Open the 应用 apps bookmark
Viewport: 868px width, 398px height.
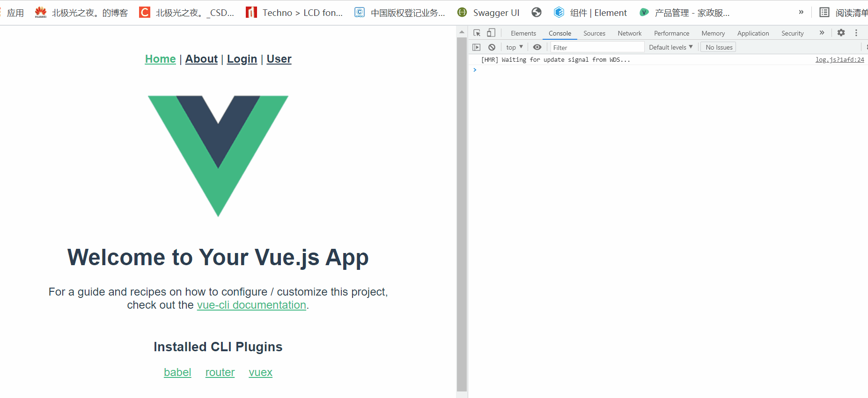point(13,13)
